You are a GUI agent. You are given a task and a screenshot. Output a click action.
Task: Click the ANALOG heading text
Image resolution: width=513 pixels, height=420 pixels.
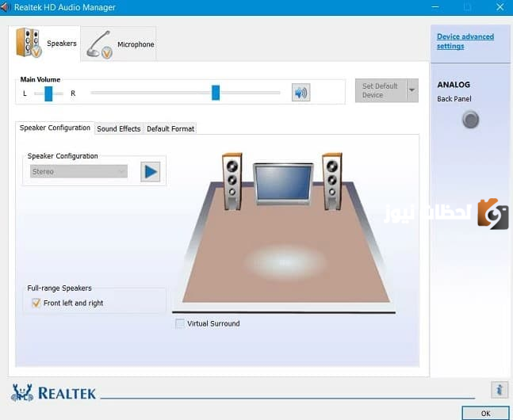[x=454, y=85]
